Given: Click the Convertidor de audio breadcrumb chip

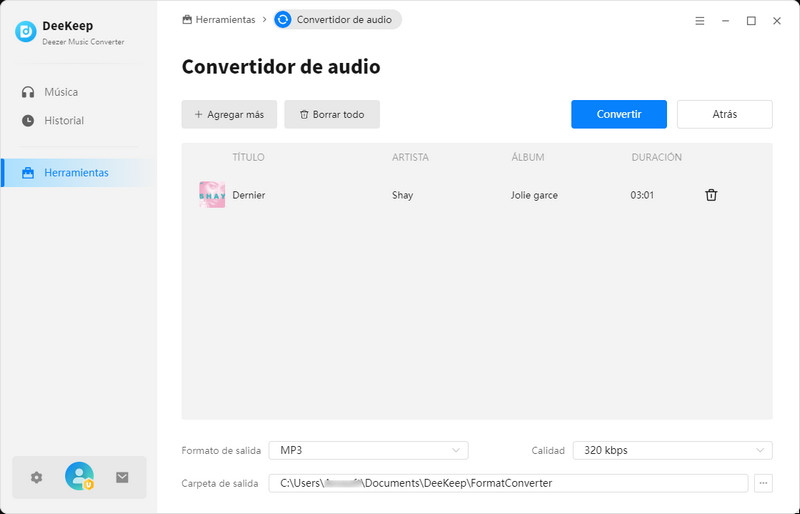Looking at the screenshot, I should 337,19.
